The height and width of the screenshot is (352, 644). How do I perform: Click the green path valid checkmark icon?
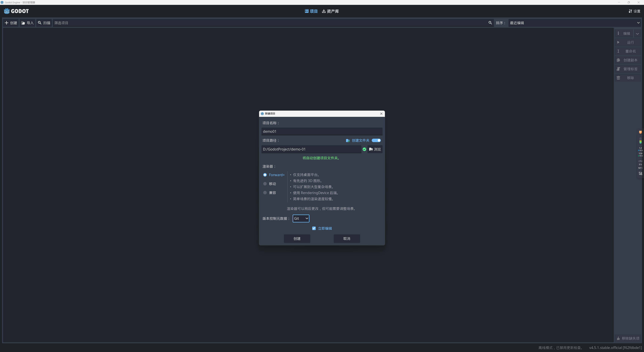(364, 149)
